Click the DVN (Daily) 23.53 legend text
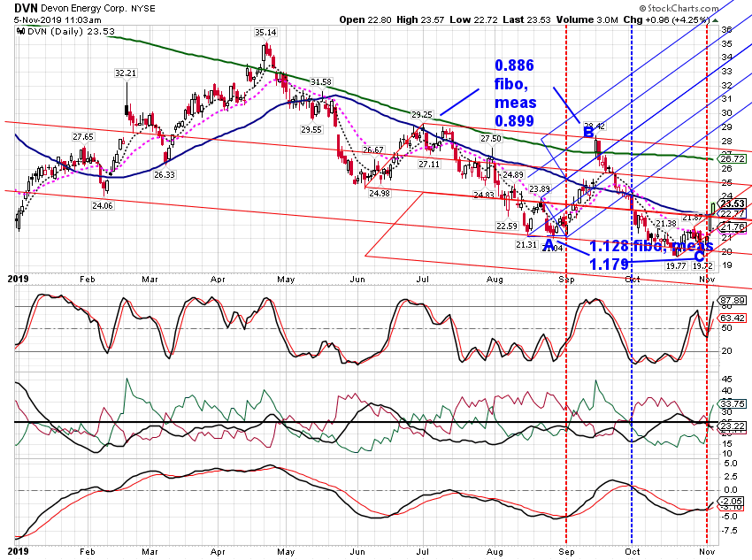This screenshot has height=560, width=752. point(71,32)
